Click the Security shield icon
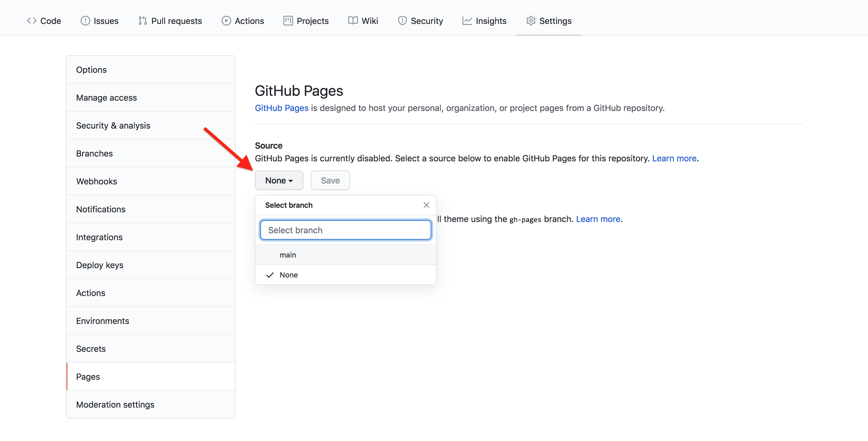Viewport: 868px width, 441px height. pos(402,21)
